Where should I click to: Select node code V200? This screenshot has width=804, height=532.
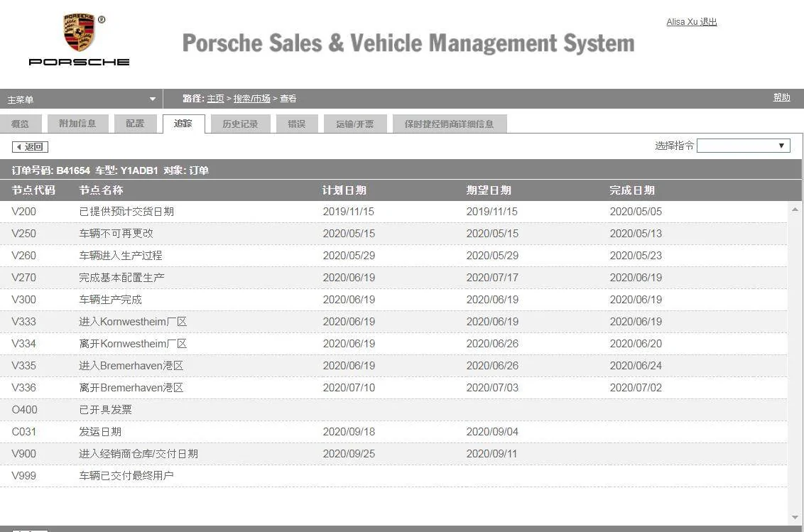coord(23,212)
